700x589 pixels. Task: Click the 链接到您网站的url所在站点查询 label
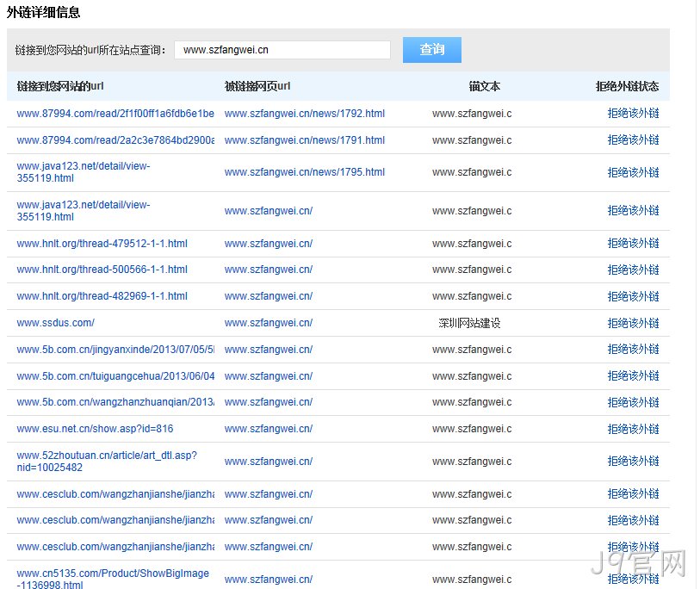click(x=90, y=50)
